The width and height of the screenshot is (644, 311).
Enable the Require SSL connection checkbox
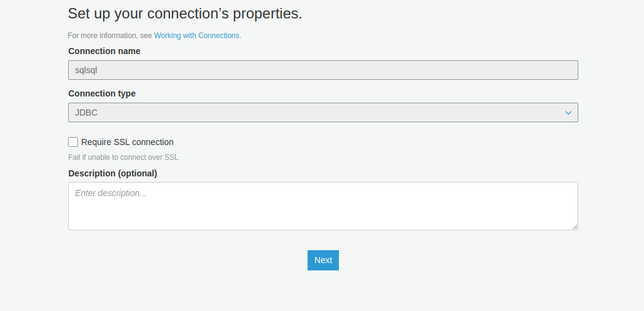pos(73,142)
